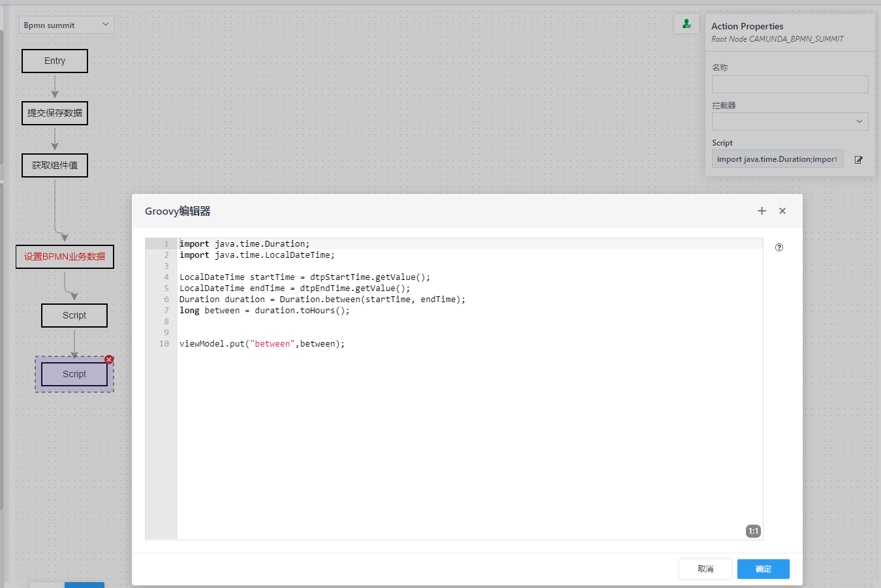Select the Entry node
Screen dimensions: 881x588
(x=55, y=61)
